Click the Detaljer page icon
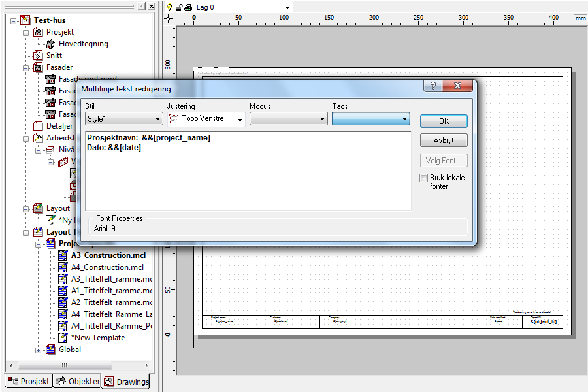 click(x=38, y=126)
